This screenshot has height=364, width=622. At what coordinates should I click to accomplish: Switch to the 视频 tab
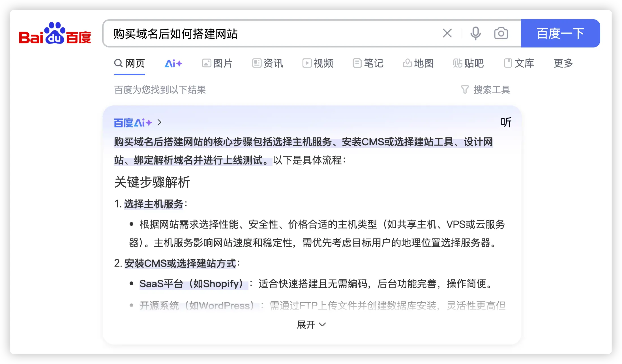click(318, 63)
